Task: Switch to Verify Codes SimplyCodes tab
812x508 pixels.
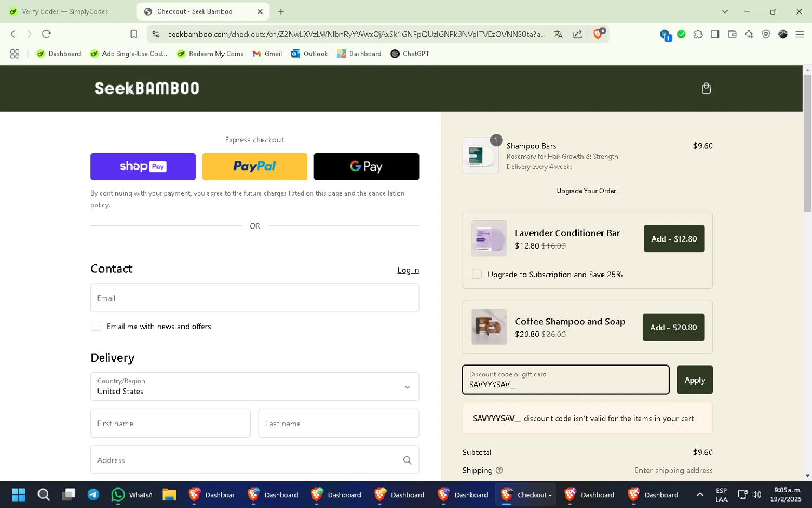Action: pyautogui.click(x=66, y=11)
